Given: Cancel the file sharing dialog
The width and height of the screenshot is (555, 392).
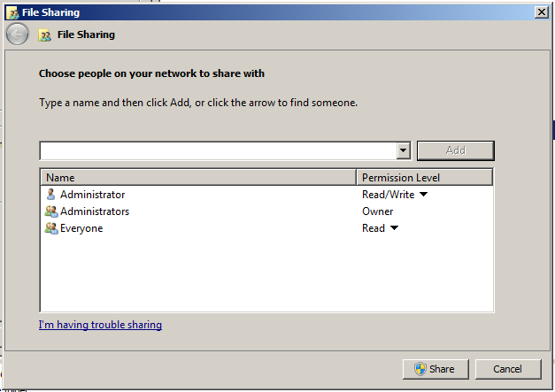Looking at the screenshot, I should [508, 369].
